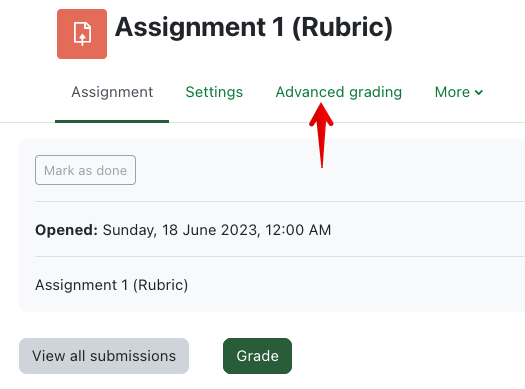Click the 12:00 AM opening time

click(298, 230)
